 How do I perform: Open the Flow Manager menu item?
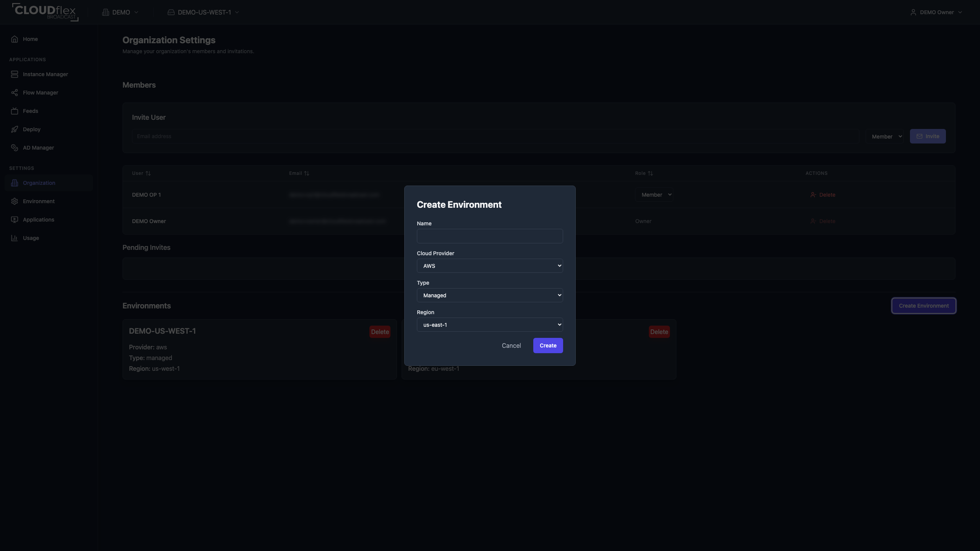pos(49,93)
